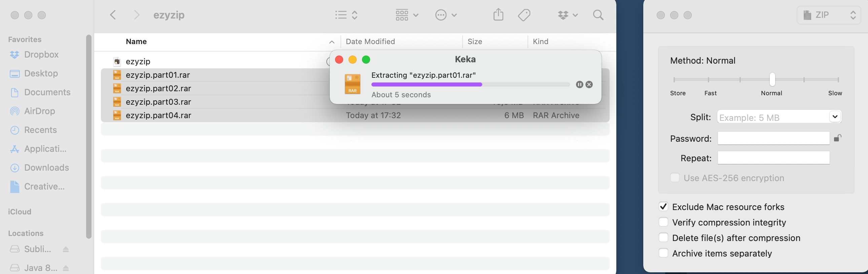
Task: Click the ezyzip.part04.rar file icon
Action: (117, 115)
